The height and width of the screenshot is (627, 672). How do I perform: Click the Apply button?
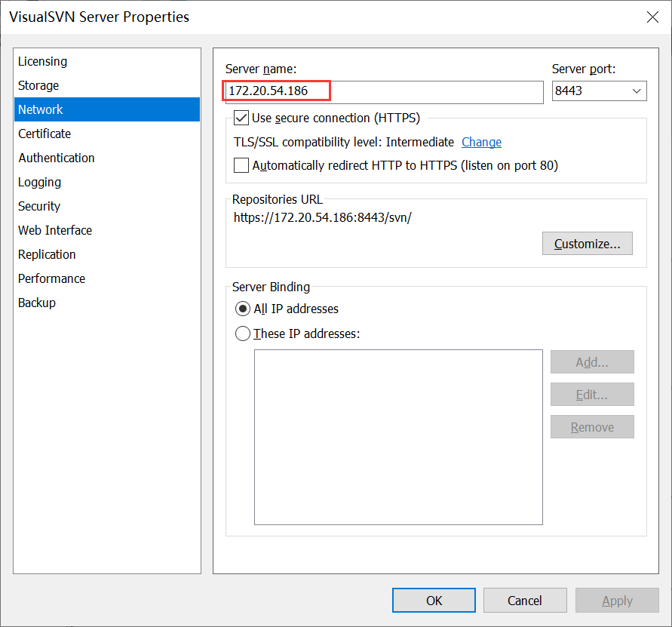(617, 601)
